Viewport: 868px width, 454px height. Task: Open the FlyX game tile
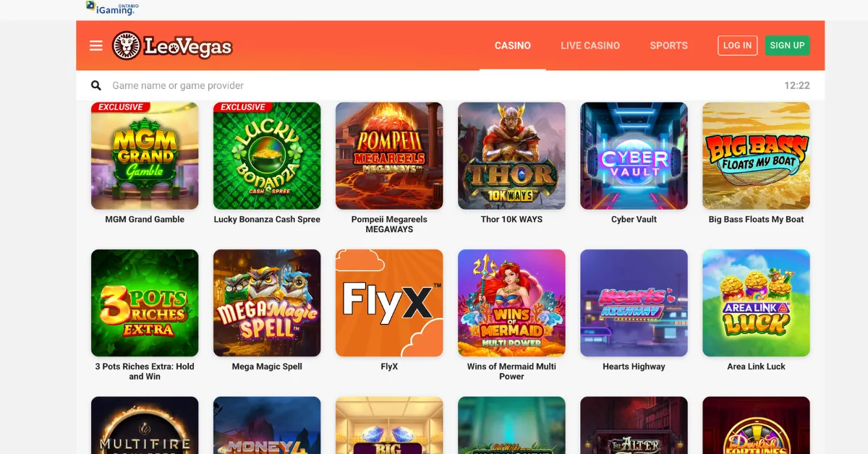click(x=389, y=303)
